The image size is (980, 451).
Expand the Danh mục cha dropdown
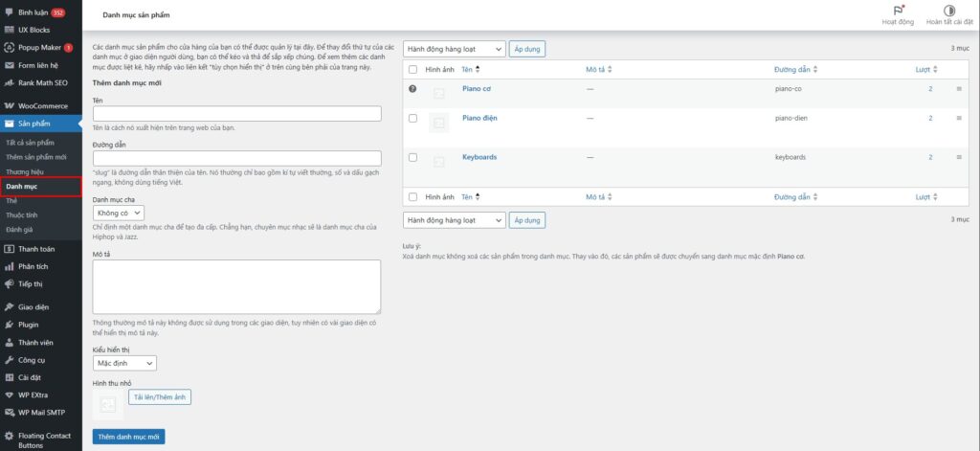[119, 213]
